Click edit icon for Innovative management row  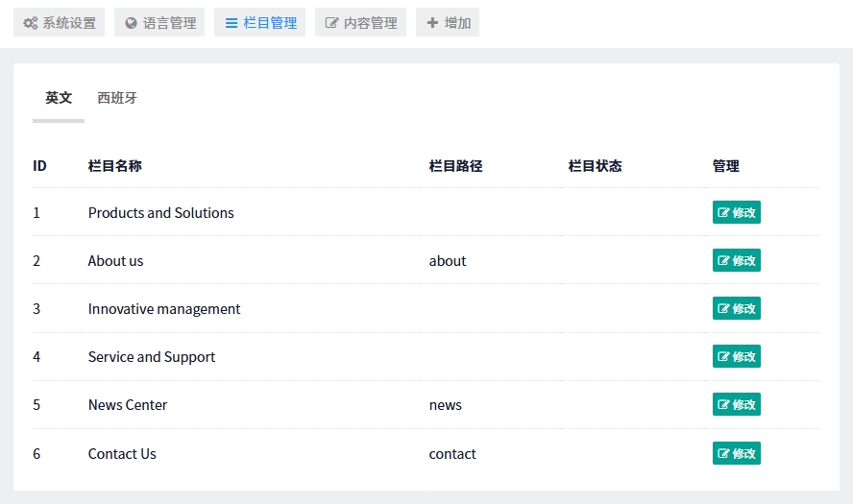(x=723, y=309)
